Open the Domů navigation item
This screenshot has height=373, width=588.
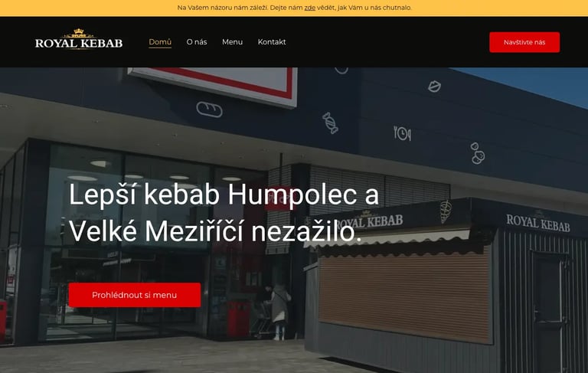point(160,42)
